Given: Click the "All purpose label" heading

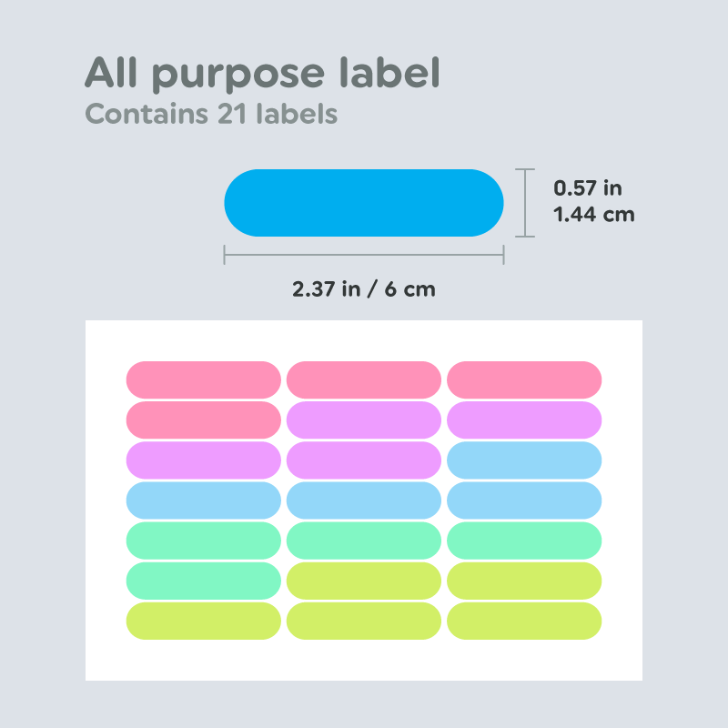Looking at the screenshot, I should [x=262, y=73].
